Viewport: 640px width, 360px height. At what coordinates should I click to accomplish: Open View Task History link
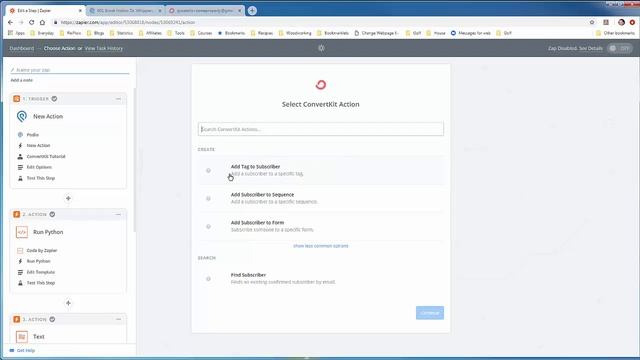point(104,48)
